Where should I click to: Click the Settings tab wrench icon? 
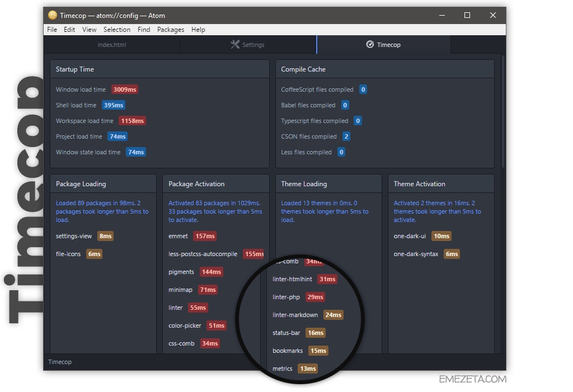click(x=235, y=45)
